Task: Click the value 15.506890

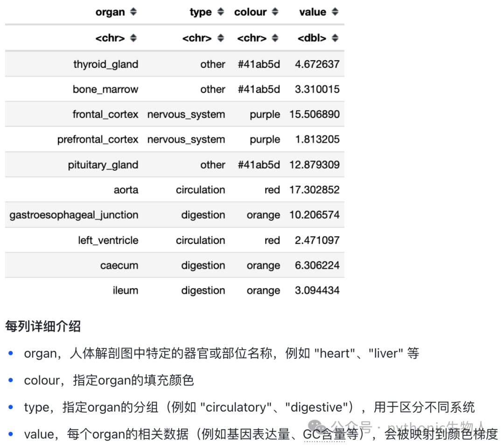Action: [315, 114]
